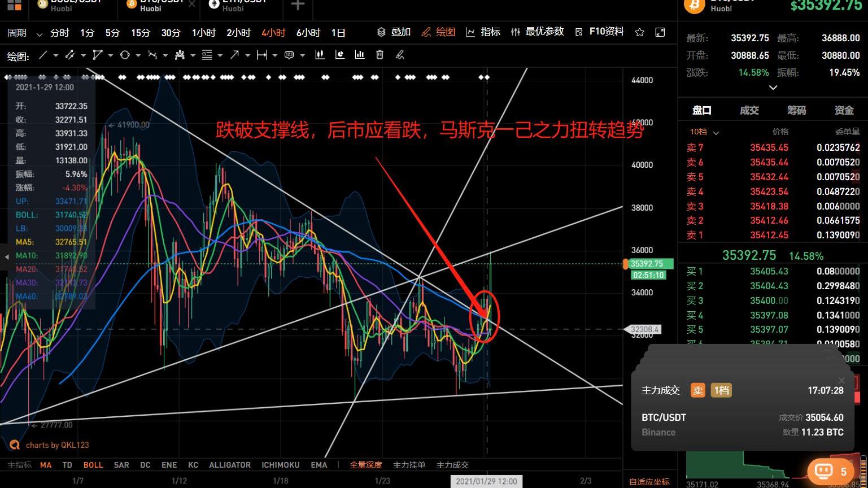Image resolution: width=868 pixels, height=488 pixels.
Task: Expand the Fibonacci tool dropdown arrow
Action: [x=220, y=55]
